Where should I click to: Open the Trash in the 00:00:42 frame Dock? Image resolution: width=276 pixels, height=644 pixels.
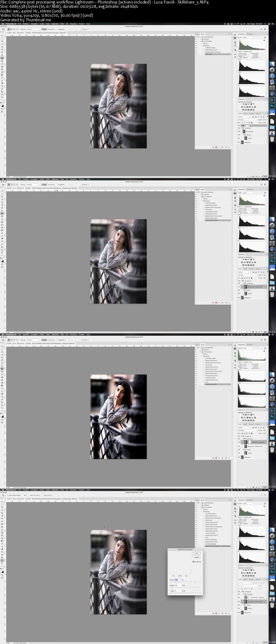(x=272, y=139)
